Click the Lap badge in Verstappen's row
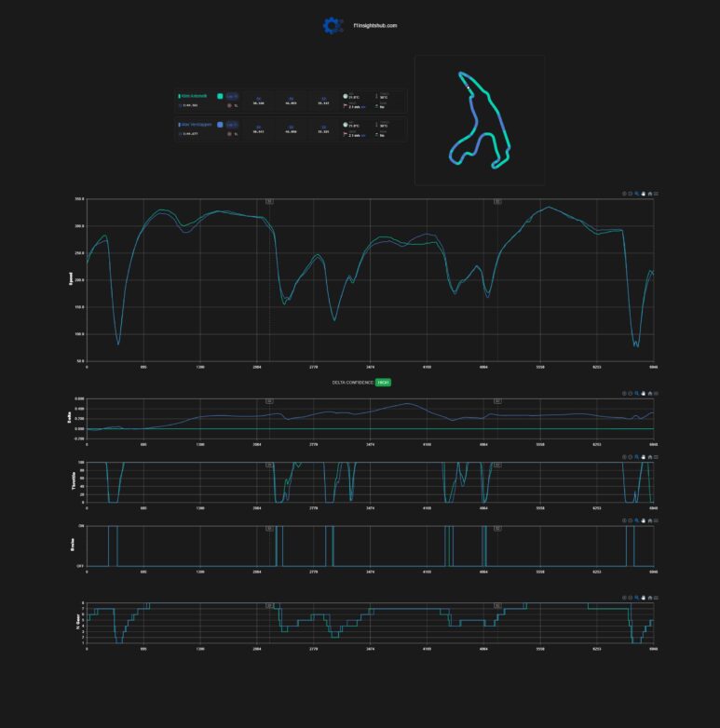 point(232,125)
